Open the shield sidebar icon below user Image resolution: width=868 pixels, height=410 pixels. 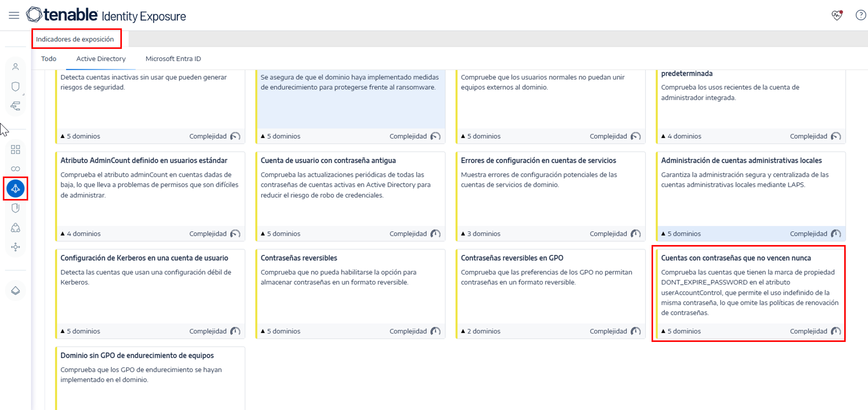pos(16,86)
